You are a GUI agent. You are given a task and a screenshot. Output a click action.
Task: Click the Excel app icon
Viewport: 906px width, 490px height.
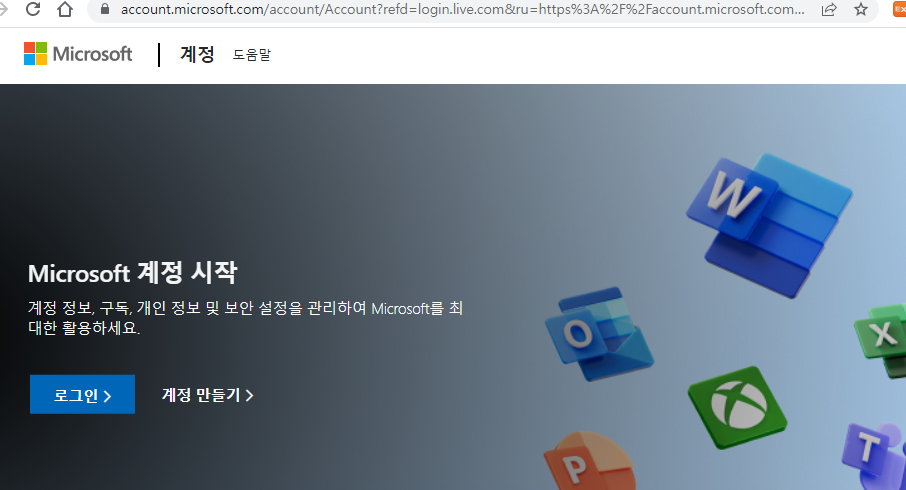point(881,341)
